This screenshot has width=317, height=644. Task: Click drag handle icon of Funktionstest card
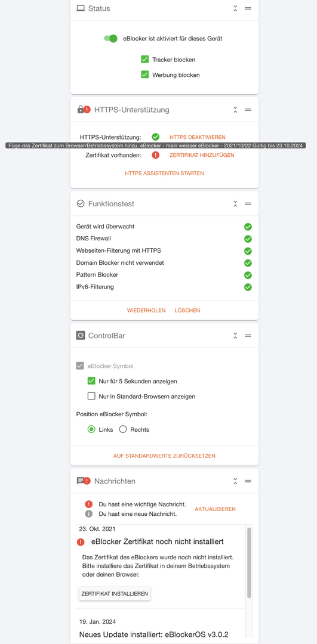click(248, 204)
